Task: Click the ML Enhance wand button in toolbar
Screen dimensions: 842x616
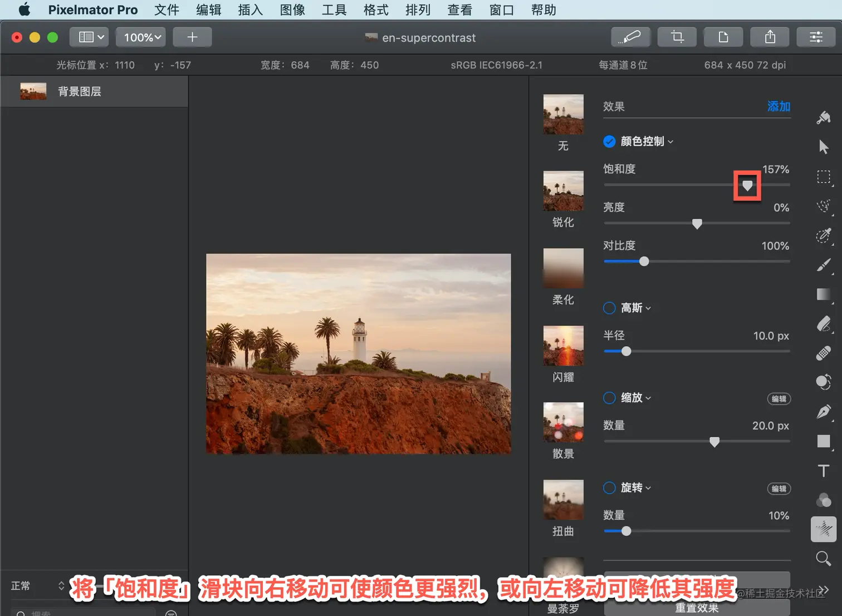Action: (x=632, y=37)
